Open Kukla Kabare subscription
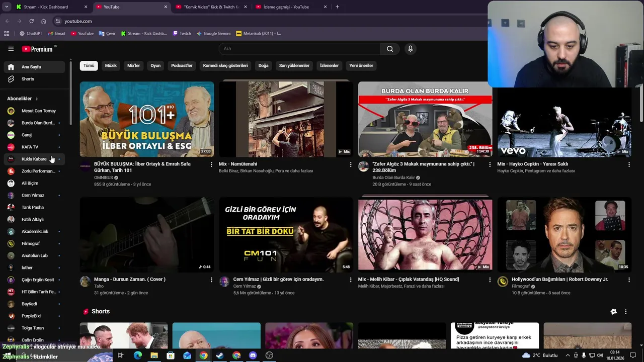Image resolution: width=644 pixels, height=362 pixels. point(35,159)
